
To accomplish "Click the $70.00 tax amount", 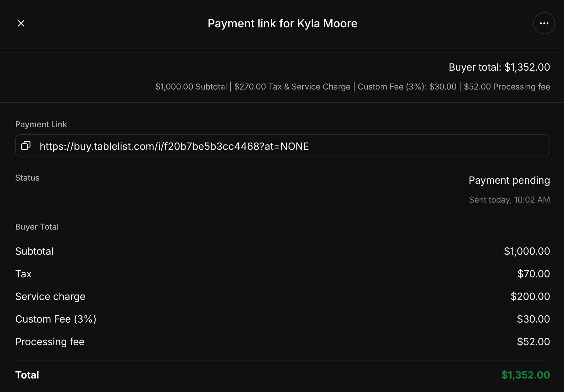I will pos(534,274).
